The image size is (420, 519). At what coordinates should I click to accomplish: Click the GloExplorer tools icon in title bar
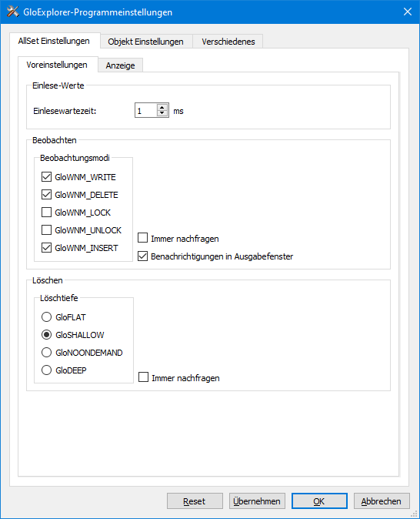13,12
